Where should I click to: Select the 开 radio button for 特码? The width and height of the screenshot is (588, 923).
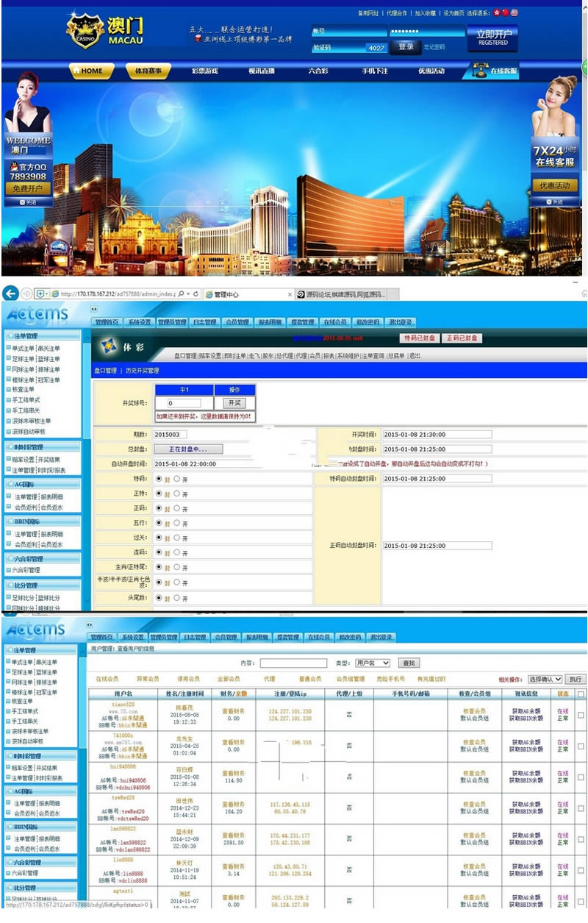(176, 479)
